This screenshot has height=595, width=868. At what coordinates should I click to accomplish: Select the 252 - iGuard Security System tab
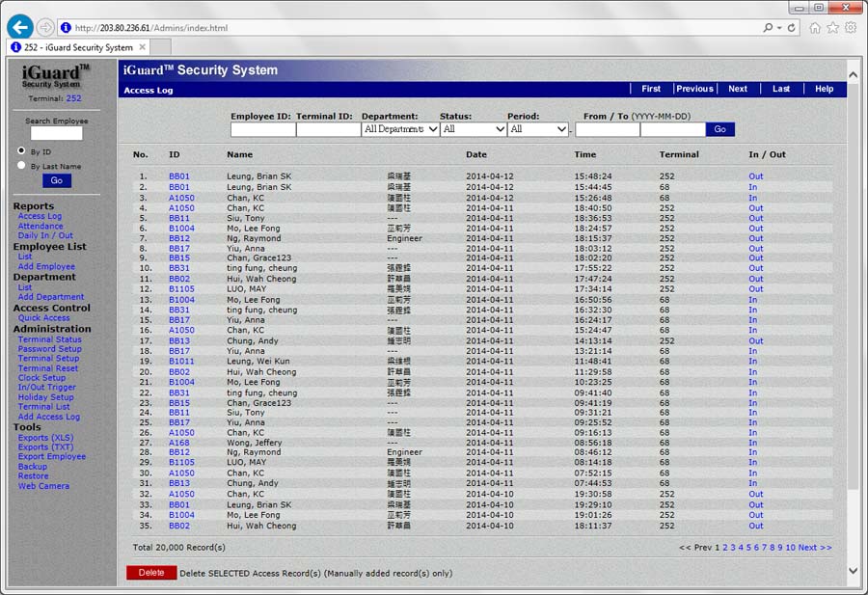(79, 47)
